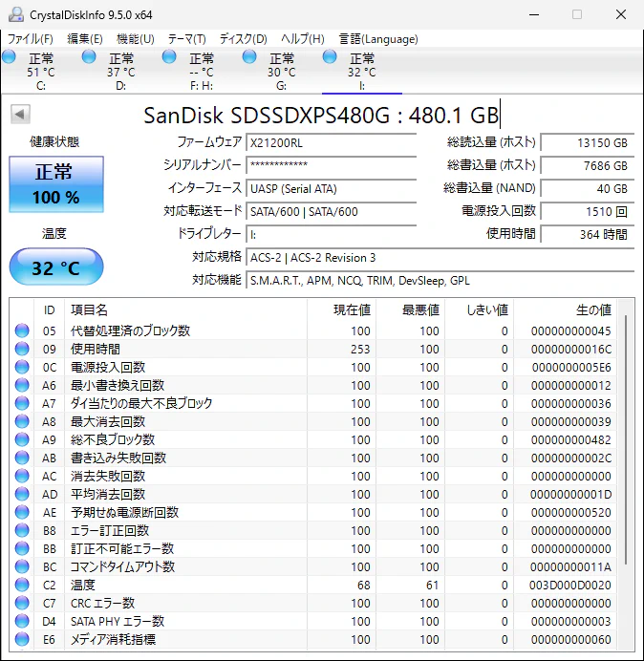Click status orb for drive G:
The height and width of the screenshot is (661, 644).
(249, 57)
